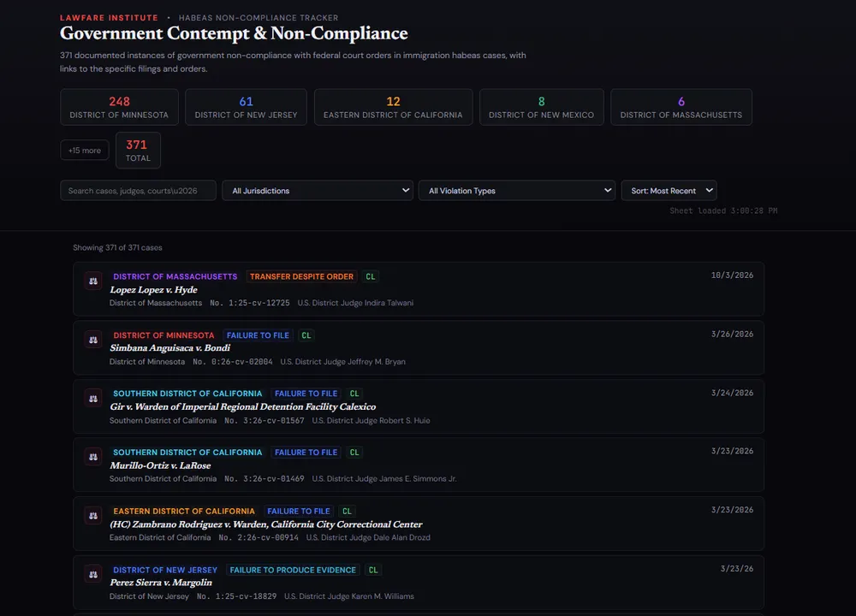
Task: Click scales icon beside Simbana Anguisaca v. Bondi
Action: [92, 340]
